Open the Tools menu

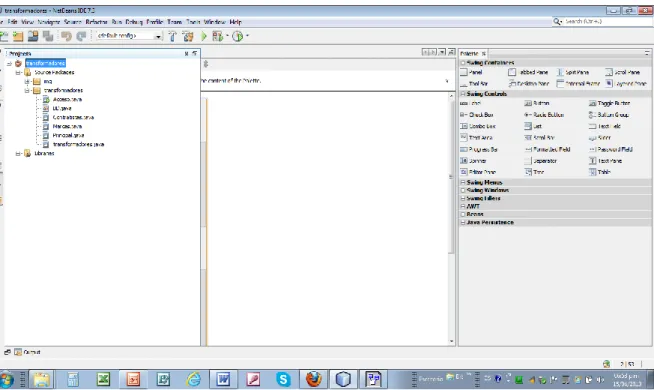pos(193,22)
